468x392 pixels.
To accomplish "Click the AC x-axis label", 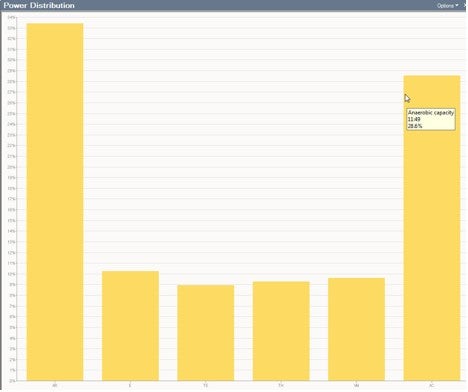I will pyautogui.click(x=432, y=385).
